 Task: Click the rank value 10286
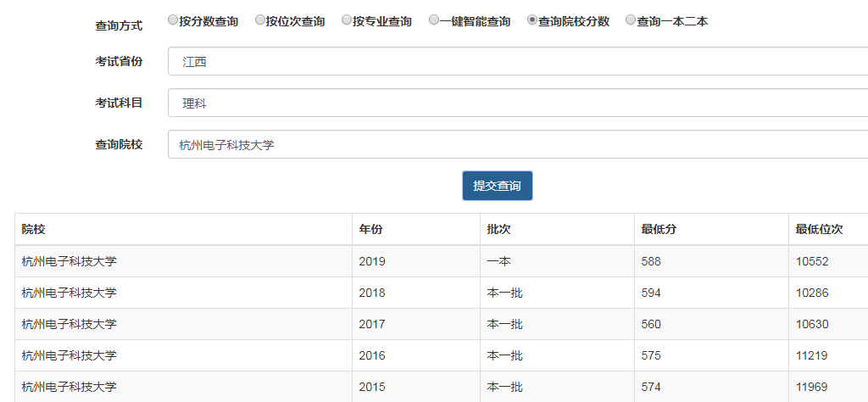tap(812, 293)
